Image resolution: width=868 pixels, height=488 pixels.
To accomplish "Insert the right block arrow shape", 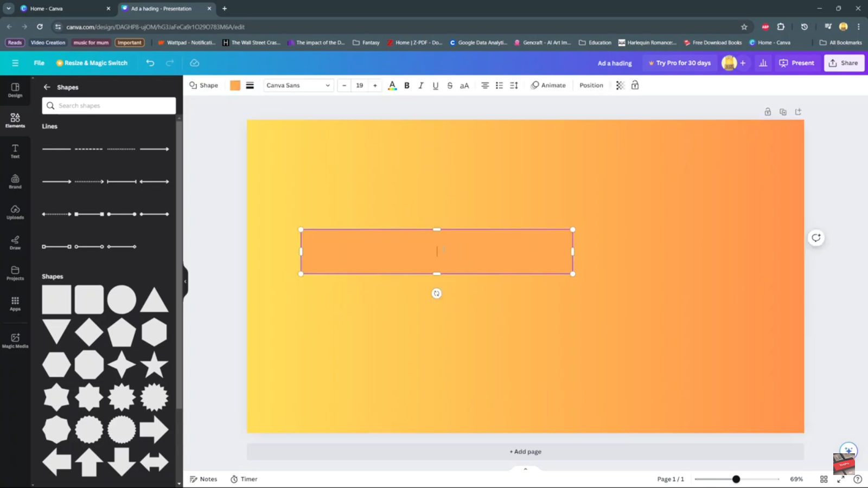I will coord(154,429).
